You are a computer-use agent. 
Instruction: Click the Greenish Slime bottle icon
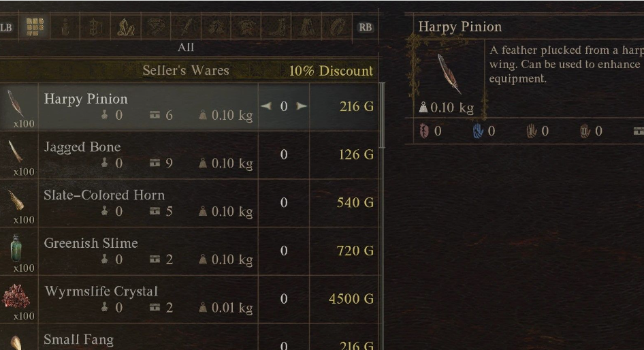[x=16, y=248]
